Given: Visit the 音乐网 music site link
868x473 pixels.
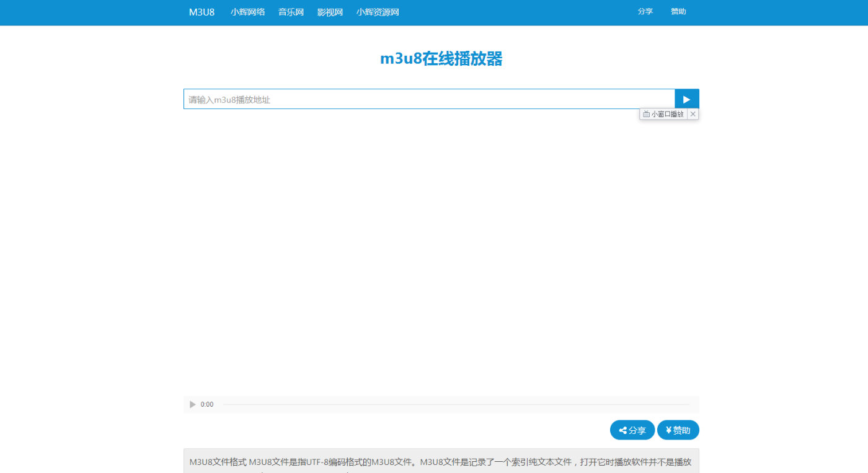Looking at the screenshot, I should (x=291, y=11).
